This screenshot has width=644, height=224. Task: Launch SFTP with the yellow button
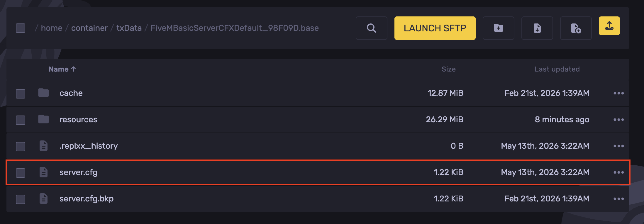pos(435,28)
